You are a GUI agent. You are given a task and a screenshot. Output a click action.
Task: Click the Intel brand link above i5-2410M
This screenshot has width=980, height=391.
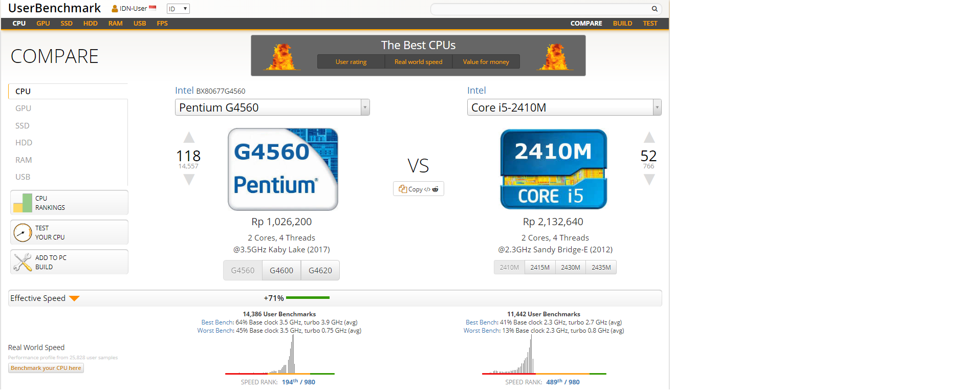point(476,91)
